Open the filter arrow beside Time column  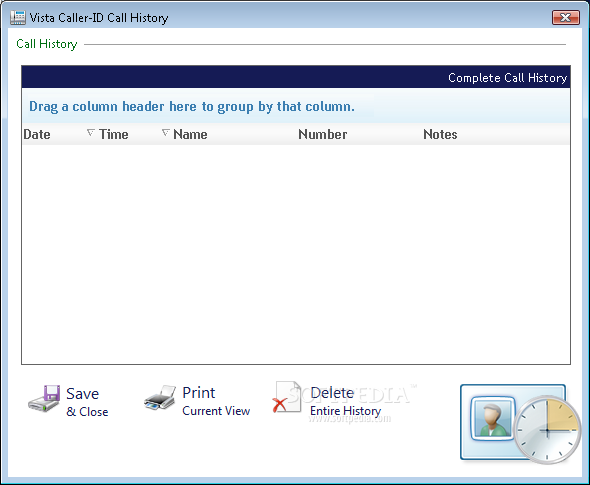point(90,132)
